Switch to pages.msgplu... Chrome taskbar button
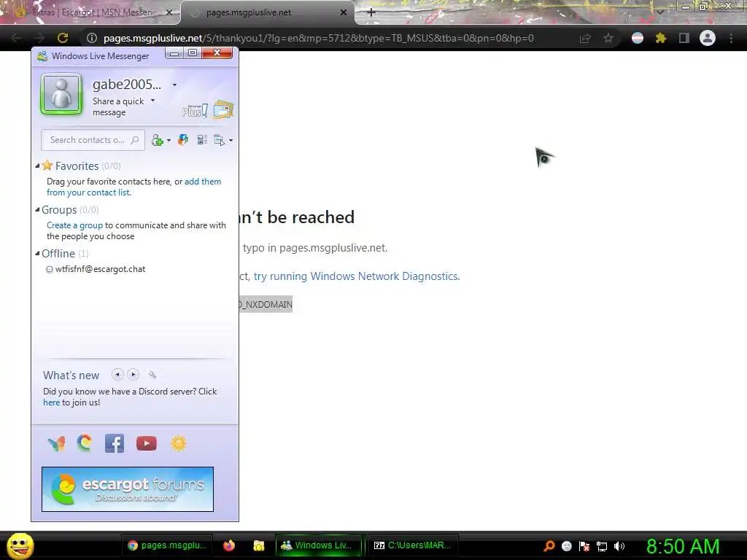This screenshot has width=747, height=560. [x=167, y=545]
